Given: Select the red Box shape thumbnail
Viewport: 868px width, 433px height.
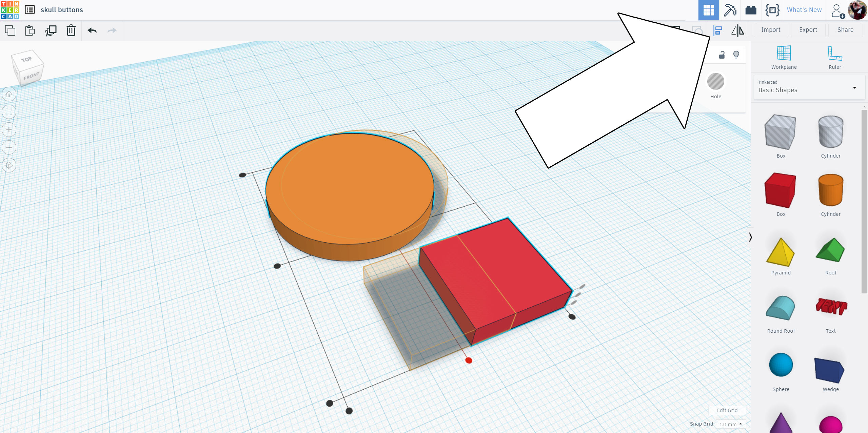Looking at the screenshot, I should tap(781, 190).
